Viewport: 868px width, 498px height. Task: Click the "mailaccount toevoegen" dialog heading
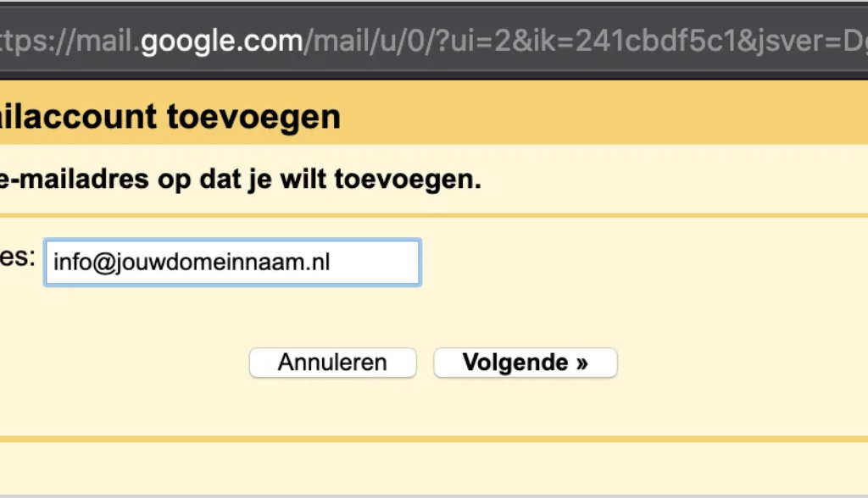click(x=170, y=115)
